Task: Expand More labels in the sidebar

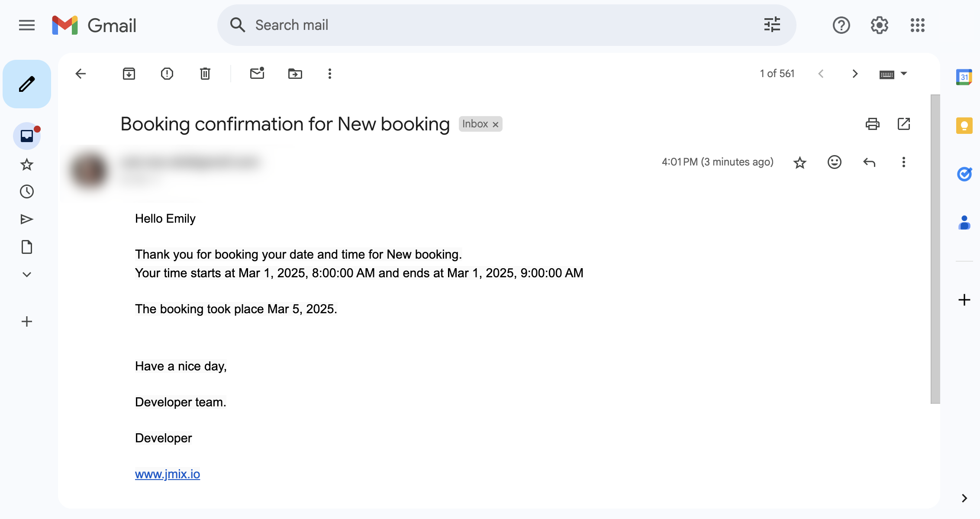Action: [27, 274]
